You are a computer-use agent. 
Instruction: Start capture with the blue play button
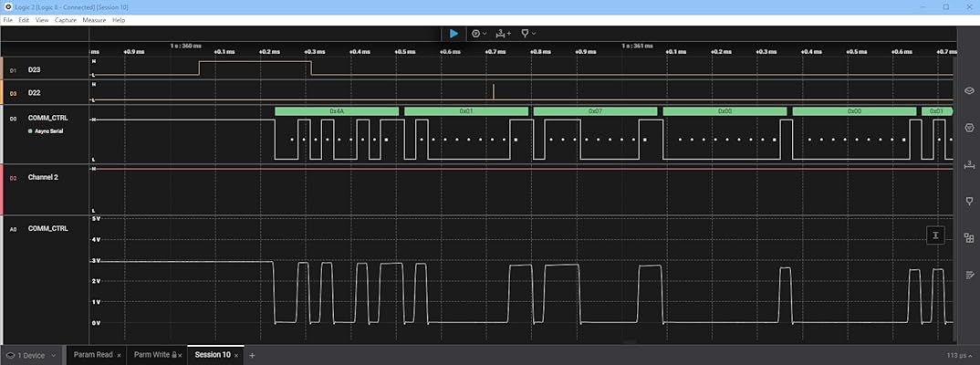[x=454, y=33]
